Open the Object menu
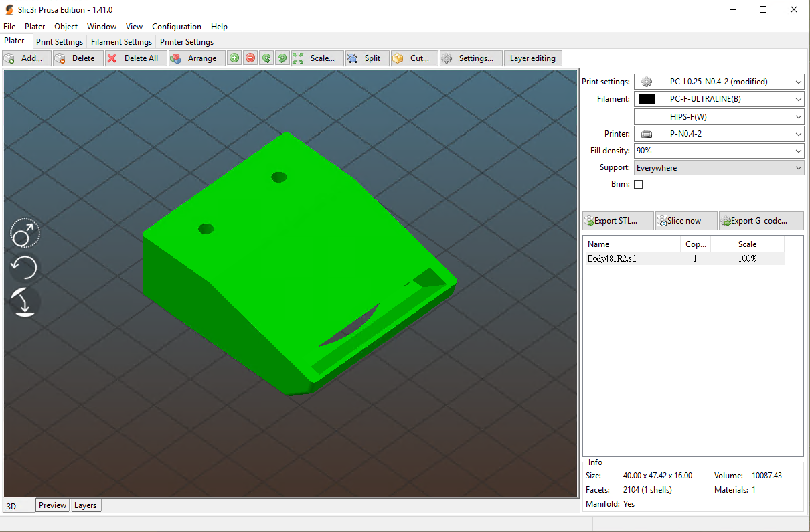This screenshot has height=532, width=810. [x=66, y=27]
